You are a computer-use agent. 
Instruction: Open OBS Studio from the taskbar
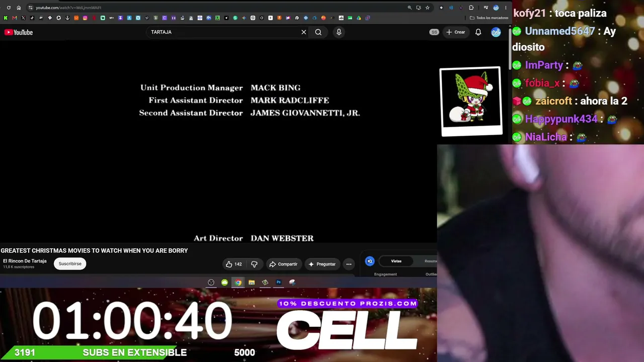point(211,283)
